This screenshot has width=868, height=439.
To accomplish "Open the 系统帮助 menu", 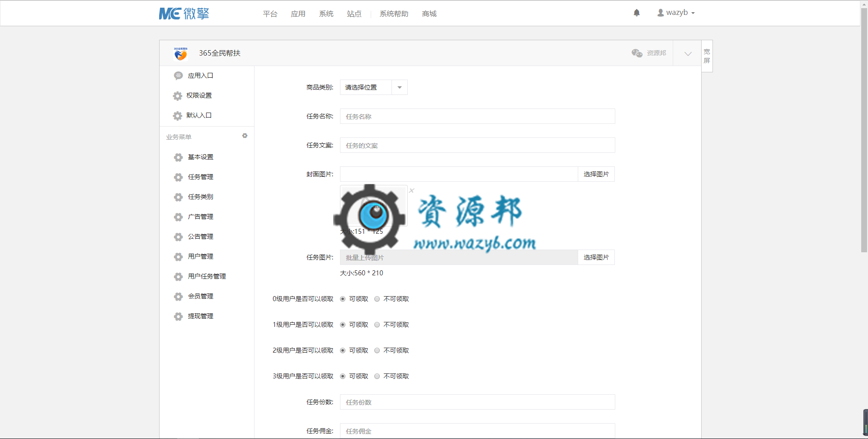I will pos(394,14).
